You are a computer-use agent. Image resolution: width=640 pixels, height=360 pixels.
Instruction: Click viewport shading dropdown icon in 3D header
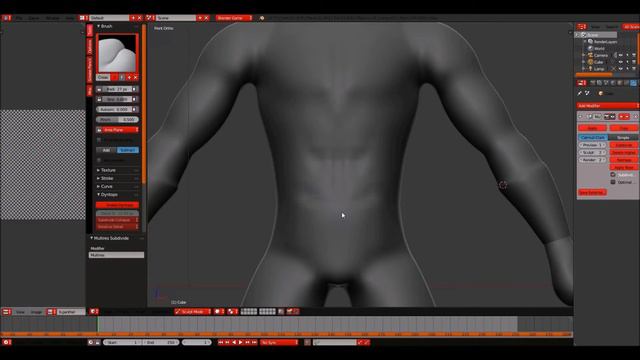[219, 311]
